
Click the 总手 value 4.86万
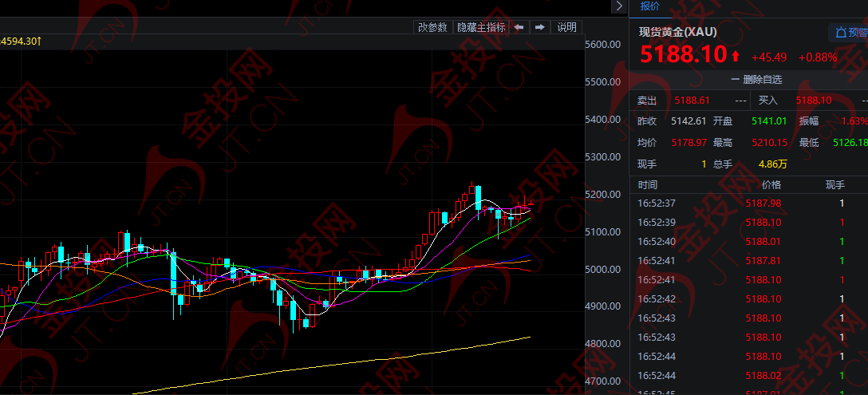[x=772, y=164]
